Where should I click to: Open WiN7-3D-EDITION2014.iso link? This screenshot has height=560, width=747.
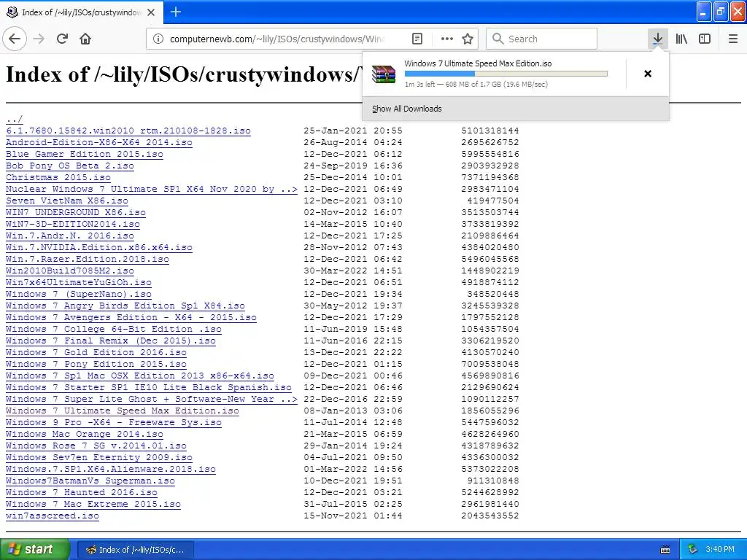(x=73, y=224)
